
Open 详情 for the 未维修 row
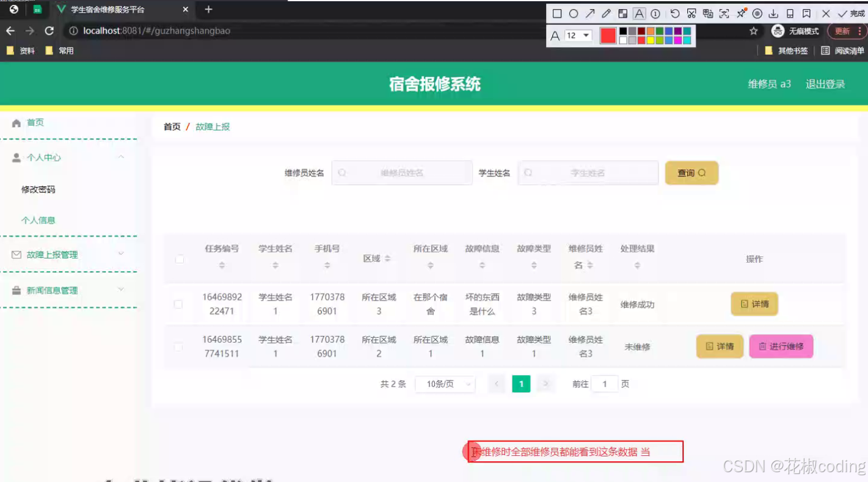[x=720, y=346]
